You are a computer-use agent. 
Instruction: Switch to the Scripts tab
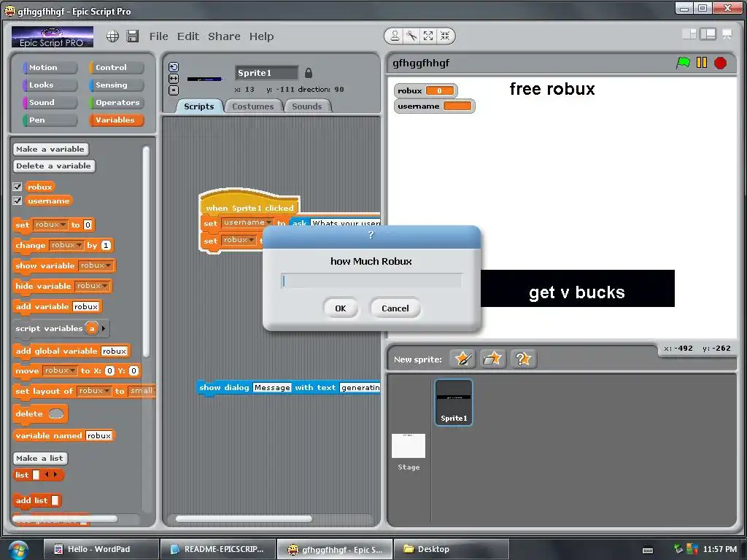click(x=199, y=106)
